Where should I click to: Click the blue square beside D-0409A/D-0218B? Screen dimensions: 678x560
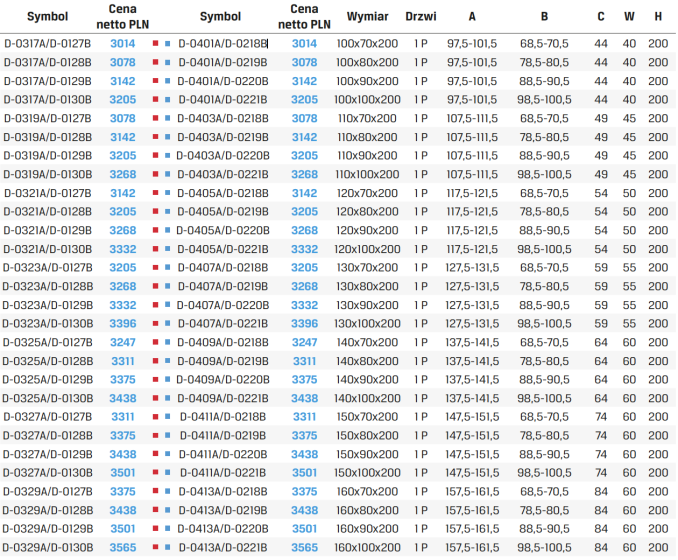[x=168, y=342]
